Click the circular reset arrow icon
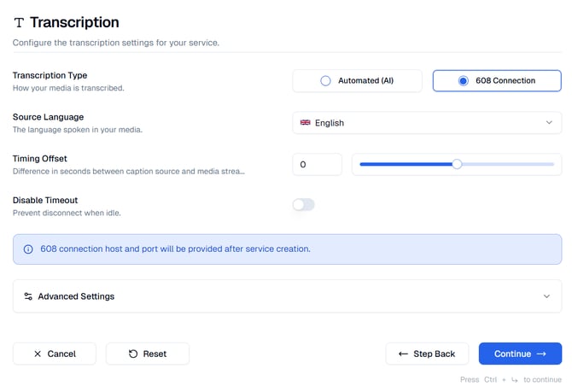 pyautogui.click(x=133, y=354)
